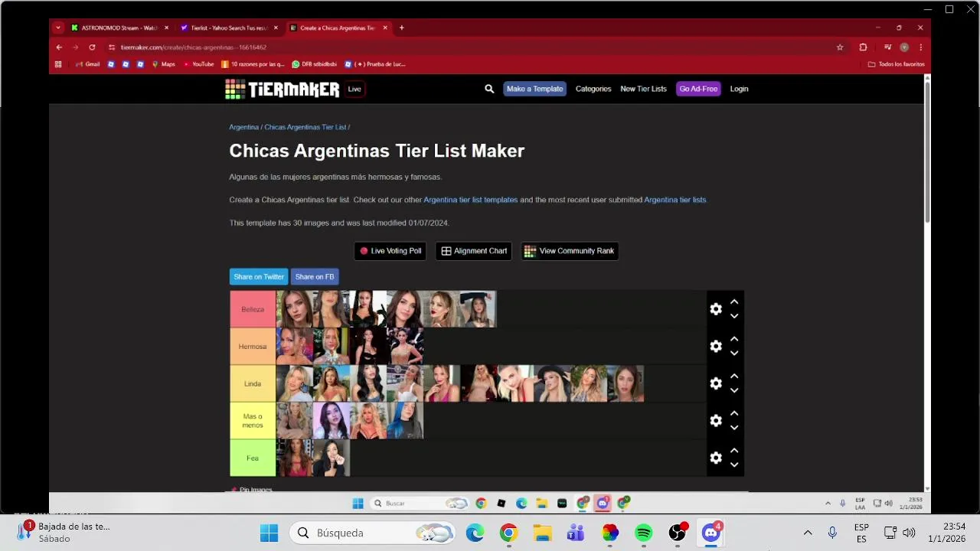Screen dimensions: 980x551
Task: Open Microsoft Teams on outer taskbar
Action: pos(576,533)
